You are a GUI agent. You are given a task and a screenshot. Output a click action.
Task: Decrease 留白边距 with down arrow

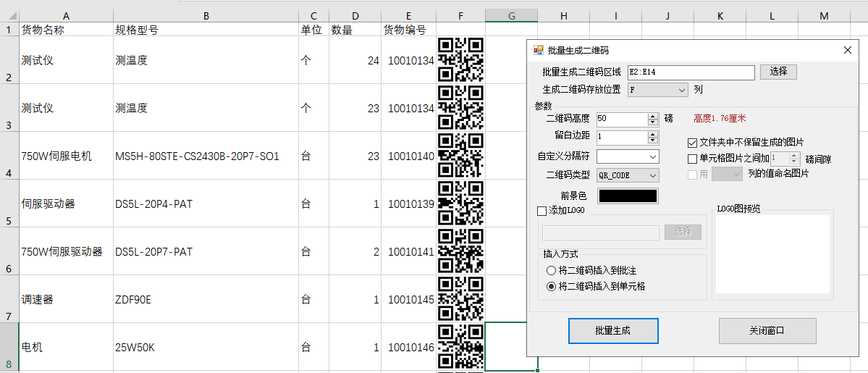[653, 141]
